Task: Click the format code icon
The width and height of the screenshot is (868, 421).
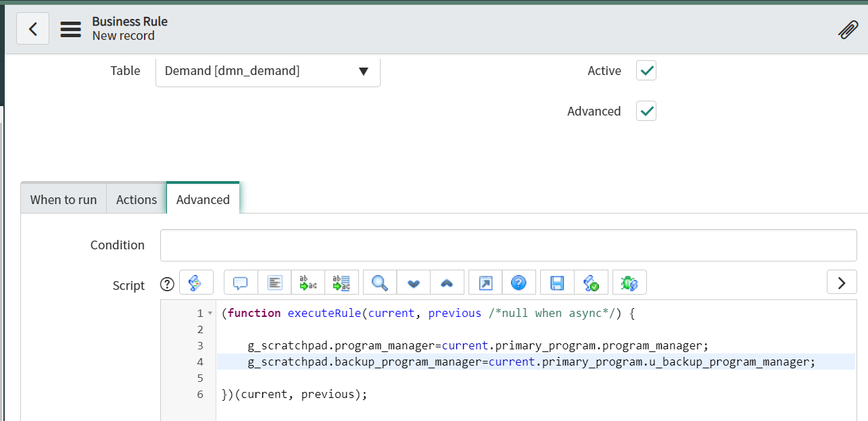Action: (x=274, y=282)
